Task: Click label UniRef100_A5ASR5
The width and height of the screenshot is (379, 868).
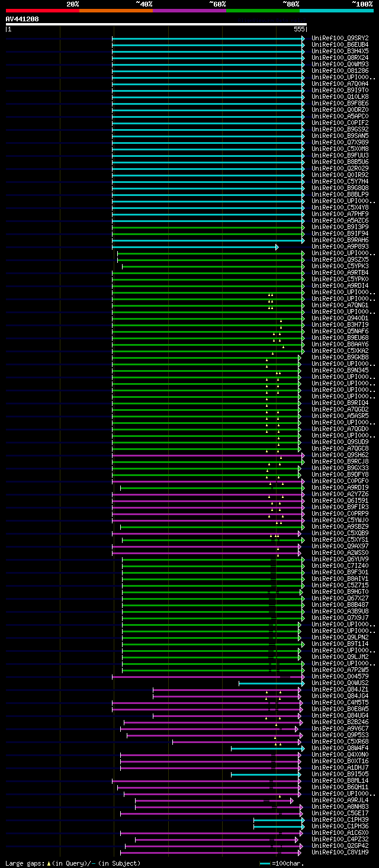Action: (x=340, y=416)
